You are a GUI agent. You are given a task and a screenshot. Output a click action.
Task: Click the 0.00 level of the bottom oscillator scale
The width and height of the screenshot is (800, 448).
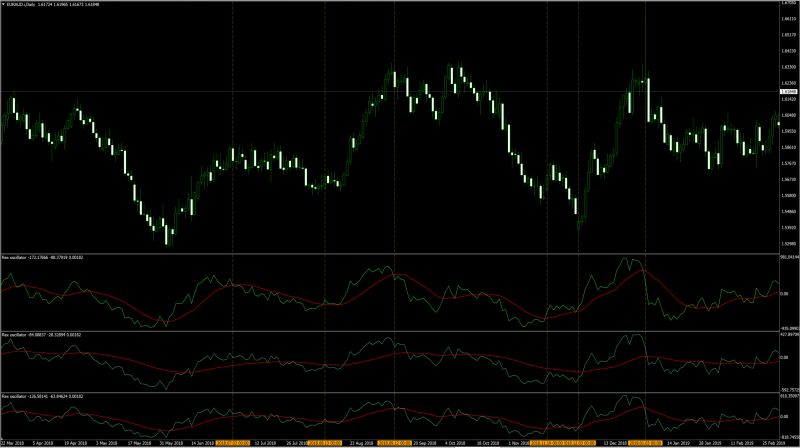(785, 417)
